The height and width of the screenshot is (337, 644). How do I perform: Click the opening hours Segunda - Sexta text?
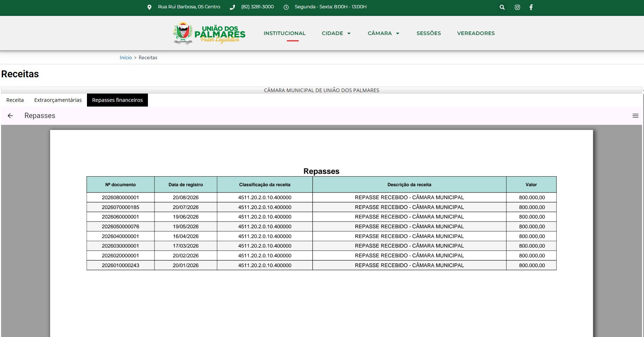click(x=330, y=7)
